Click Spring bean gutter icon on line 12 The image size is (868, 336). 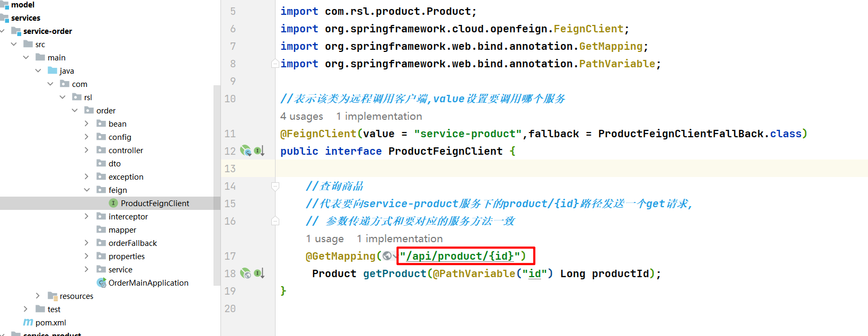pos(246,151)
